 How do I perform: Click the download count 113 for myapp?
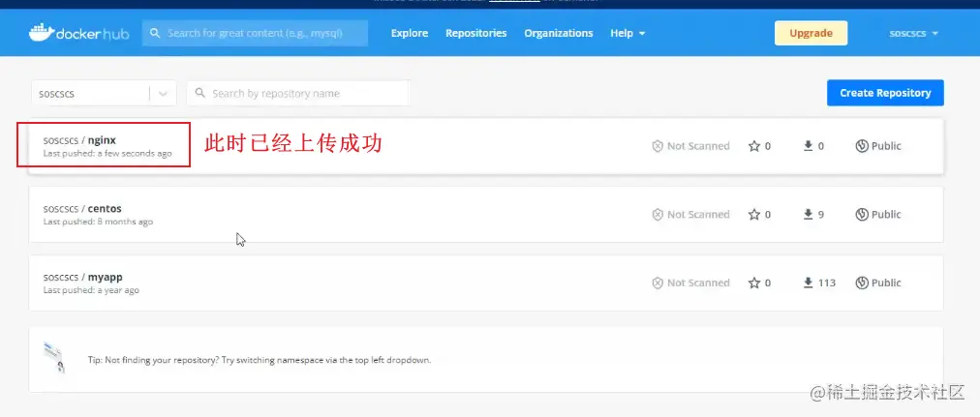click(827, 283)
